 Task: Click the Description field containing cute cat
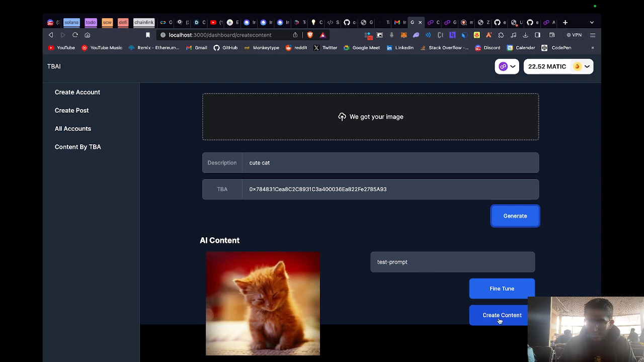390,163
